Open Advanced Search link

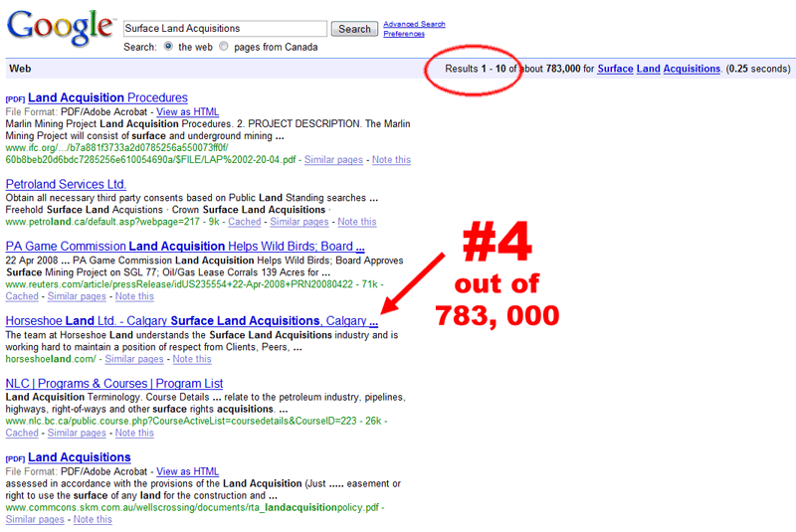pyautogui.click(x=414, y=24)
